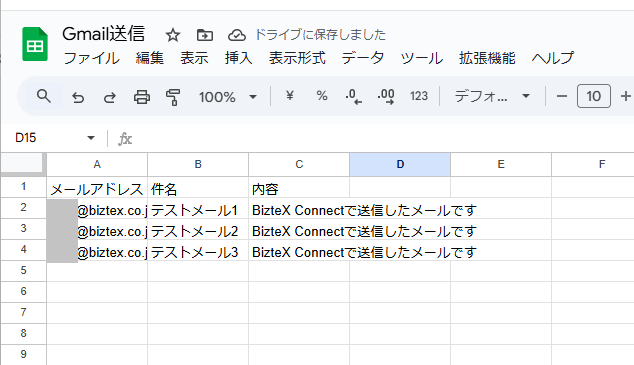Increase font size with plus button
The width and height of the screenshot is (634, 365).
(626, 96)
